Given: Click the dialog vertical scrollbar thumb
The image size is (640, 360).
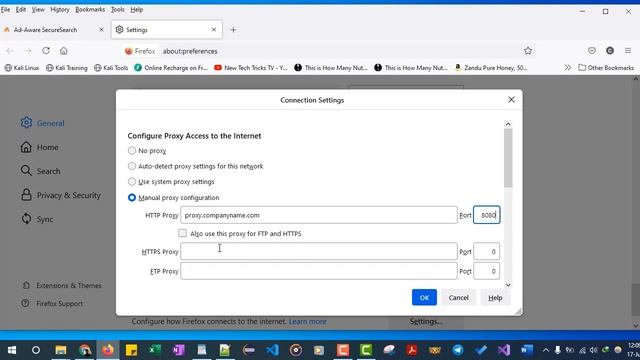Looking at the screenshot, I should click(x=508, y=158).
